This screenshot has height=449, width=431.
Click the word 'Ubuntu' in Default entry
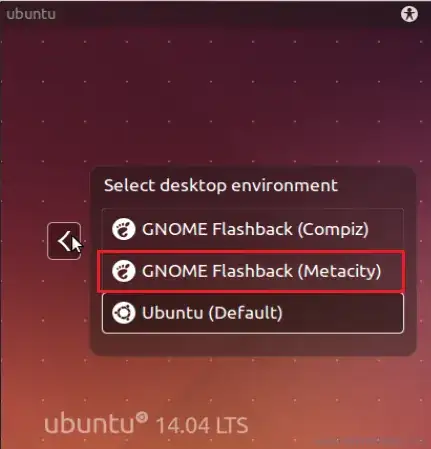(x=172, y=313)
